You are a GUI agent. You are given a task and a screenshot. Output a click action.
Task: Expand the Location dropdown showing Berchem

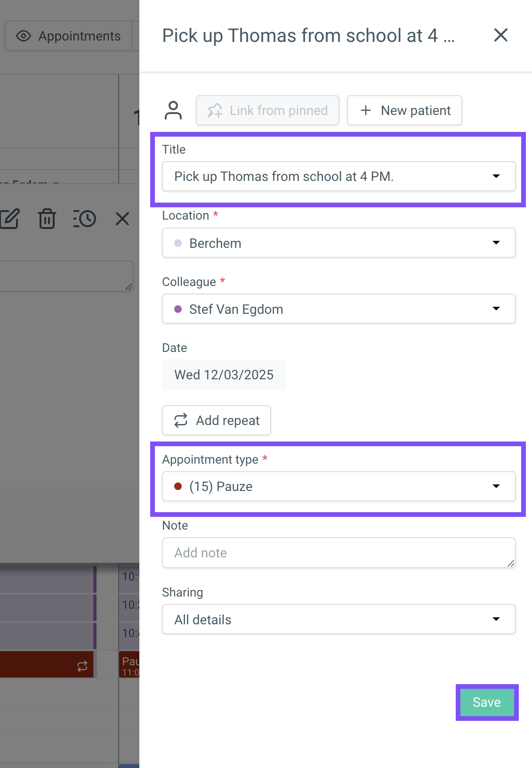pos(339,243)
